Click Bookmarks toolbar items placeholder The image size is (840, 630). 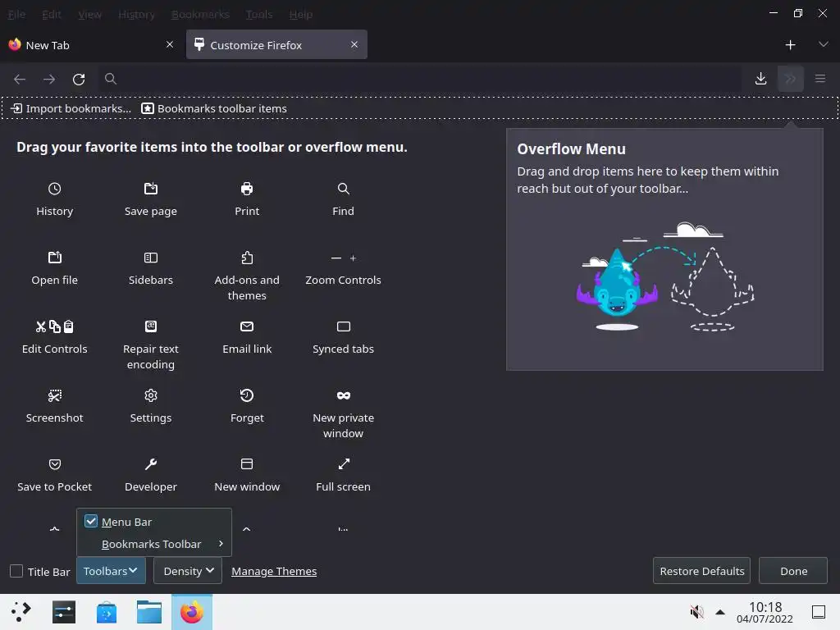coord(214,108)
